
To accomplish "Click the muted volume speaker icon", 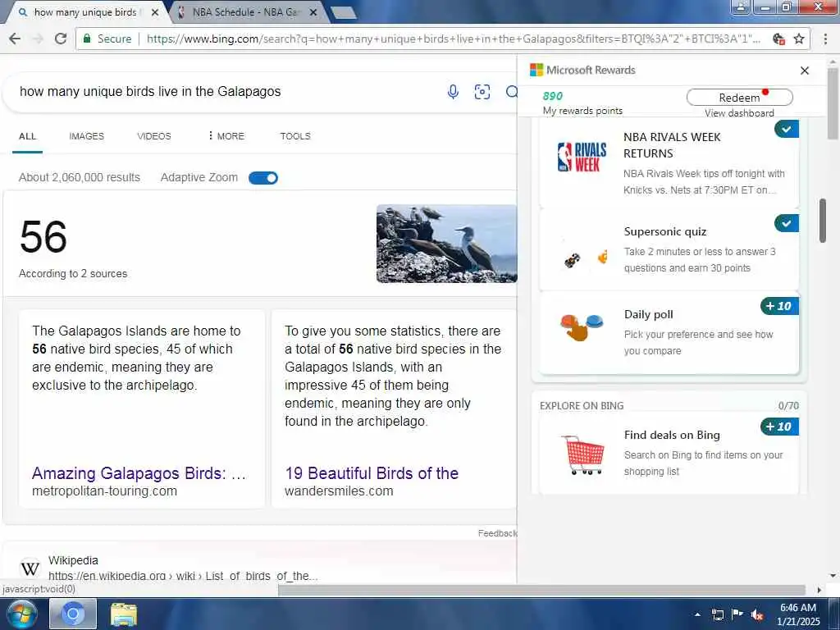I will 757,614.
